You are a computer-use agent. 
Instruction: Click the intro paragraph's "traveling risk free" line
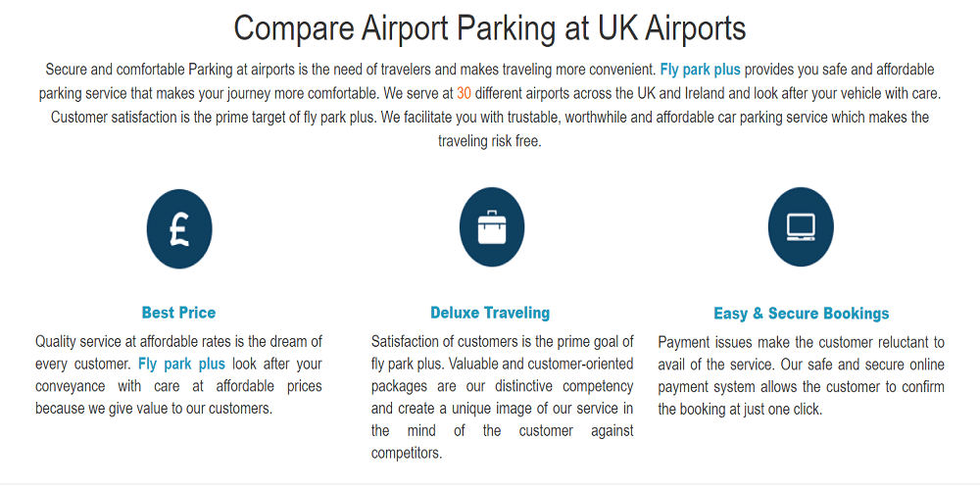tap(489, 141)
